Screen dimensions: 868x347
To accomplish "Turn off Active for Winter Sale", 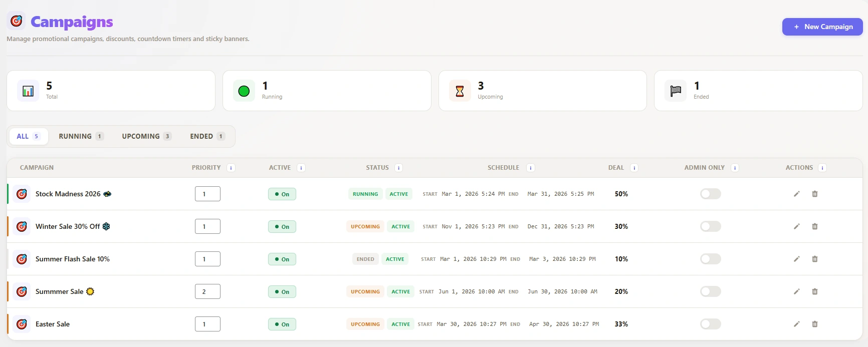I will tap(282, 226).
